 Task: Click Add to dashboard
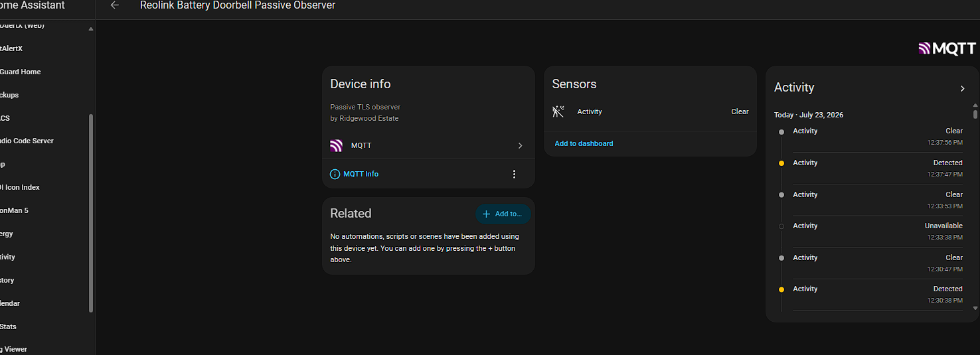point(584,143)
